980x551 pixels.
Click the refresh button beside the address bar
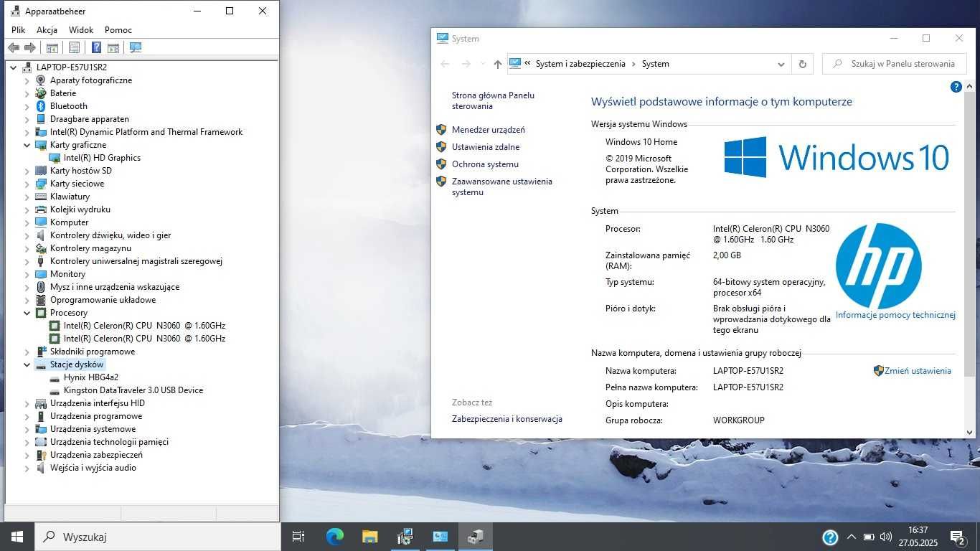point(803,64)
